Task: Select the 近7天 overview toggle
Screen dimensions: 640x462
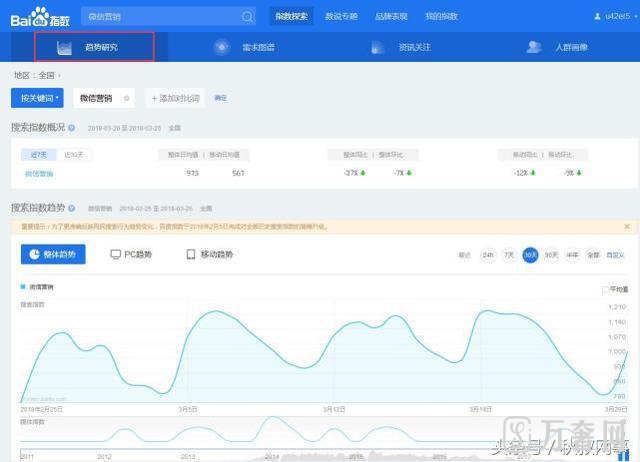Action: click(x=38, y=155)
